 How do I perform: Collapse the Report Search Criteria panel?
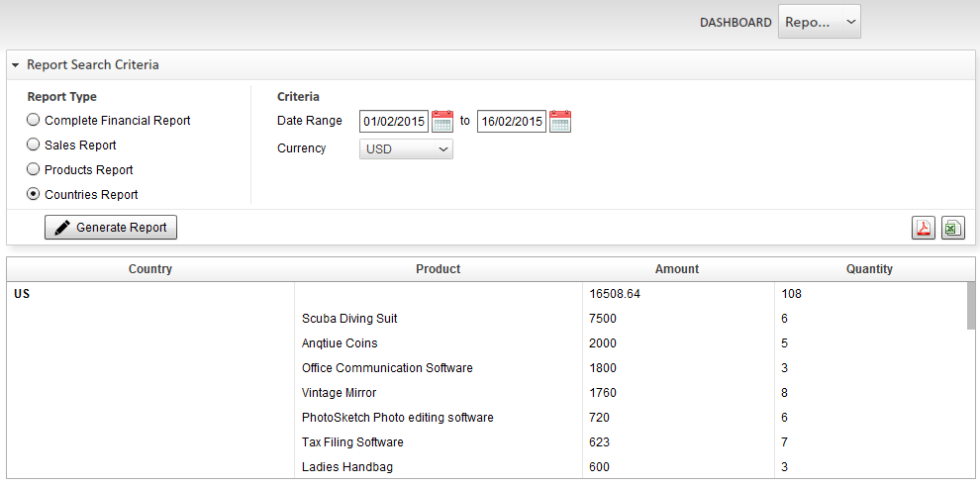16,65
